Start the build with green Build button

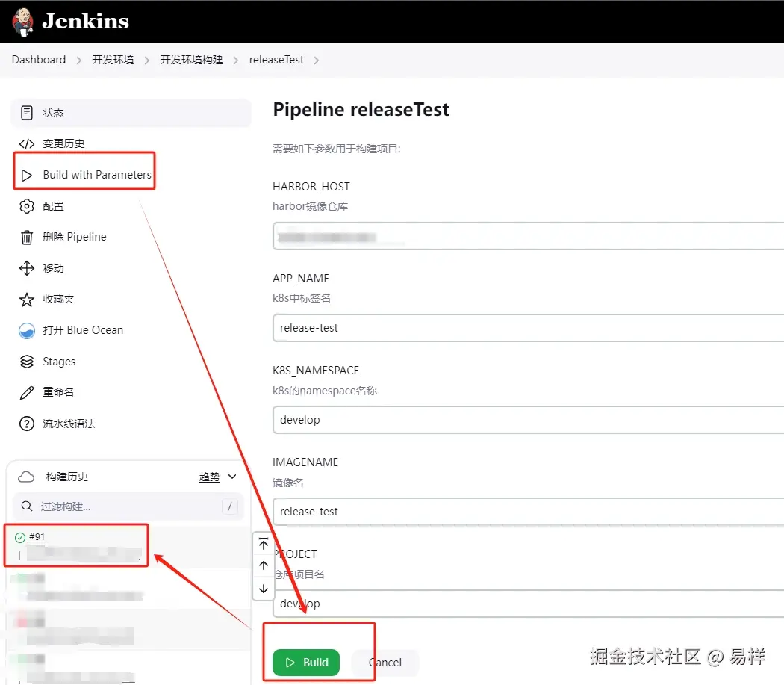(306, 663)
